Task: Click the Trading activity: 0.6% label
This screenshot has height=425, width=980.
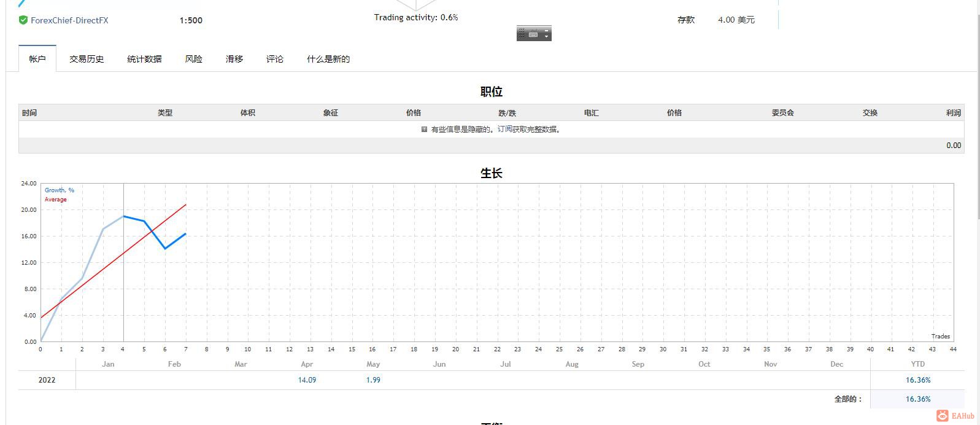Action: click(x=416, y=17)
